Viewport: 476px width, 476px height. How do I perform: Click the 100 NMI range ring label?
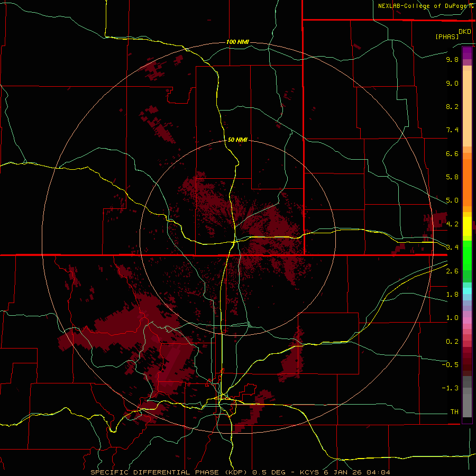237,42
